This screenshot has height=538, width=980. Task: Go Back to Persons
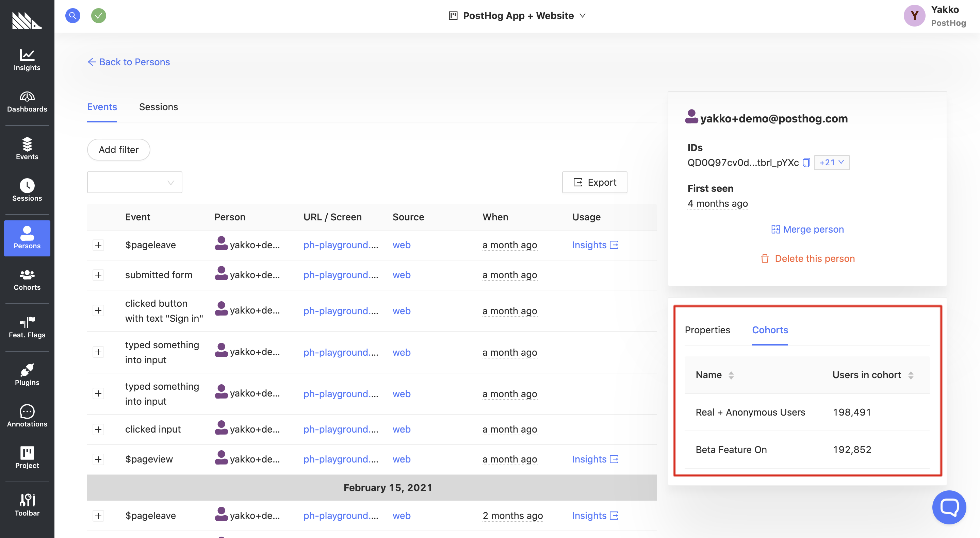pos(129,62)
